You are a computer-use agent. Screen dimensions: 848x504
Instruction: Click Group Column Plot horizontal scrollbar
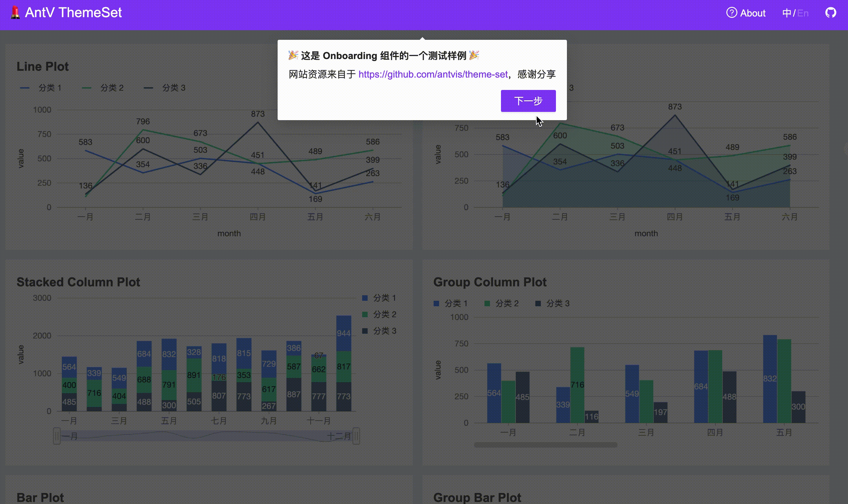[545, 445]
